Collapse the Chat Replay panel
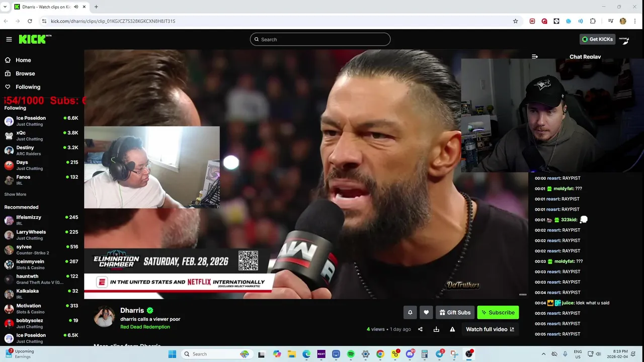This screenshot has height=362, width=644. [534, 57]
